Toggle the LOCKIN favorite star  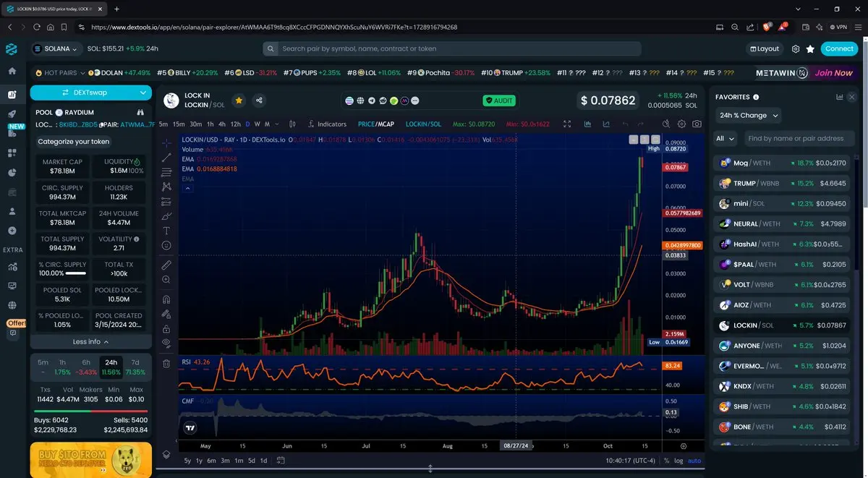(x=238, y=101)
